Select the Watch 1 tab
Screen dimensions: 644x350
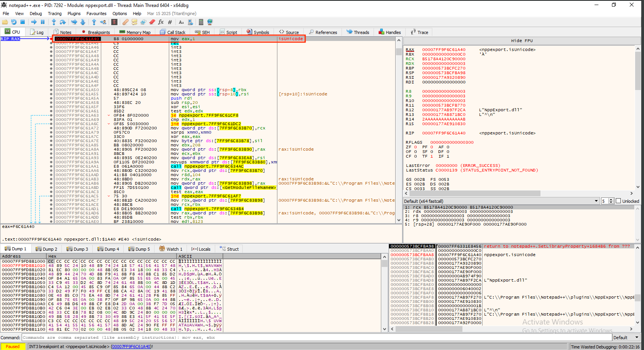click(170, 249)
